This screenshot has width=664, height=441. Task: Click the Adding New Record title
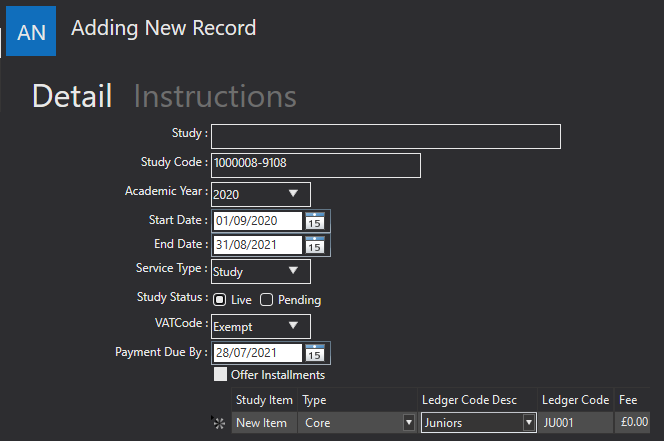pyautogui.click(x=163, y=28)
